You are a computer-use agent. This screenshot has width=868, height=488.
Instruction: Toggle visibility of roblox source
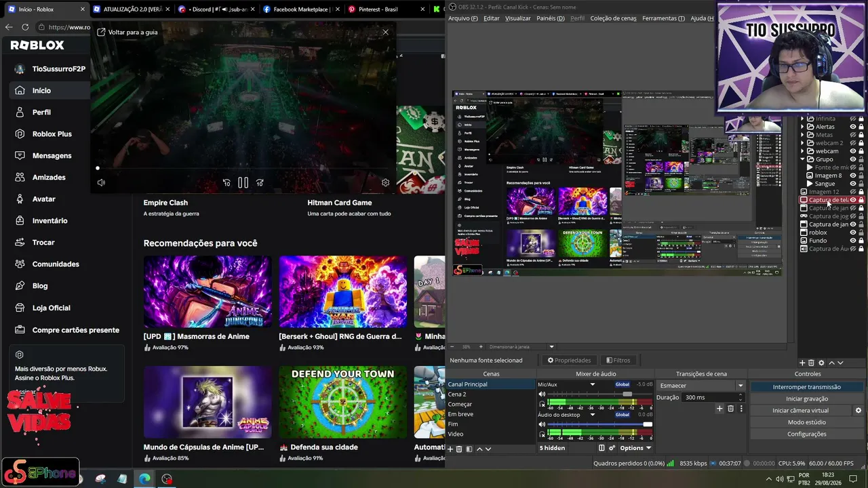pos(853,232)
